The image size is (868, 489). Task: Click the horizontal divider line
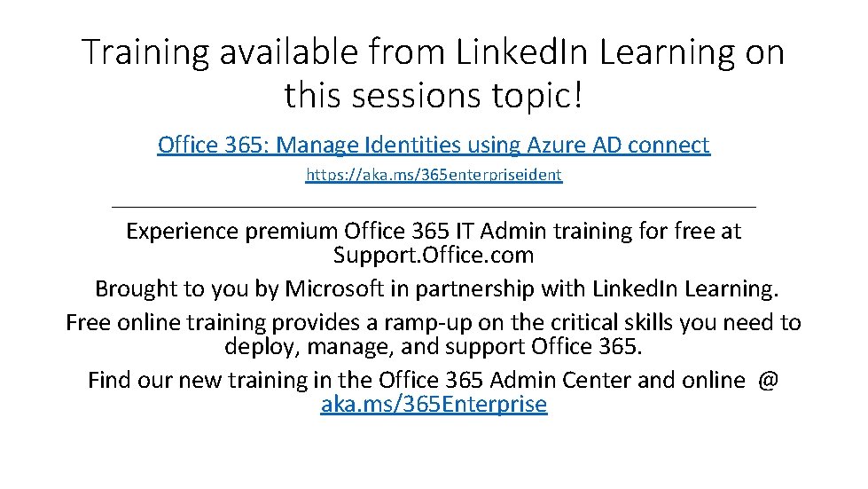click(434, 207)
